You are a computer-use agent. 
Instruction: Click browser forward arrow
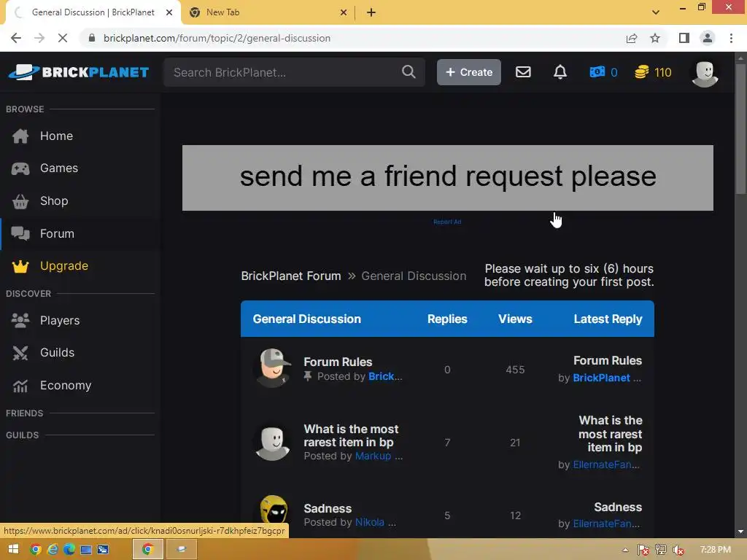click(39, 38)
